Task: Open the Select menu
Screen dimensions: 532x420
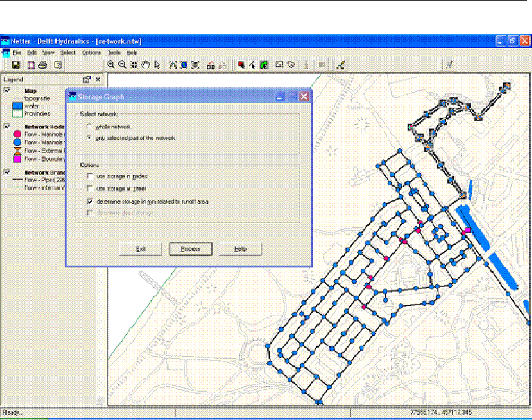Action: click(68, 53)
